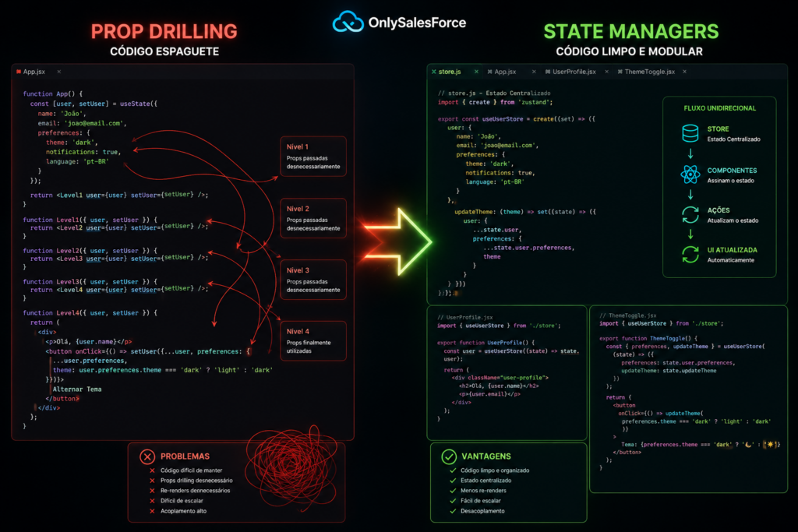This screenshot has width=798, height=532.
Task: Click the STORE database icon
Action: click(690, 134)
